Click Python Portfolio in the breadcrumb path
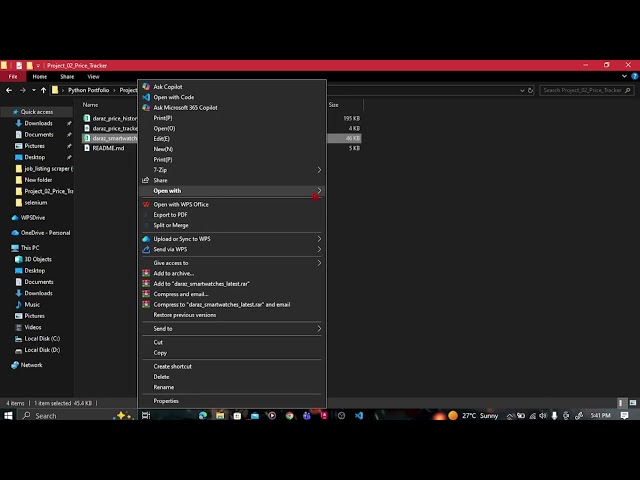Screen dimensions: 640x480 point(89,90)
